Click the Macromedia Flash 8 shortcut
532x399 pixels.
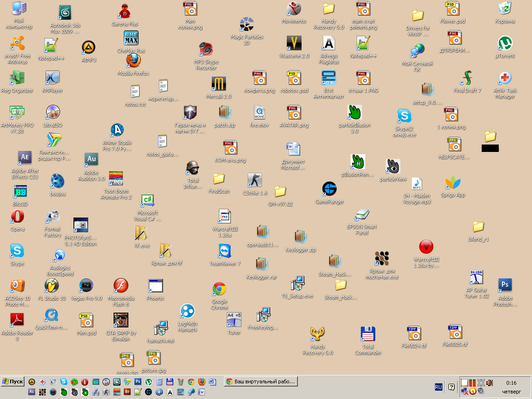(121, 286)
